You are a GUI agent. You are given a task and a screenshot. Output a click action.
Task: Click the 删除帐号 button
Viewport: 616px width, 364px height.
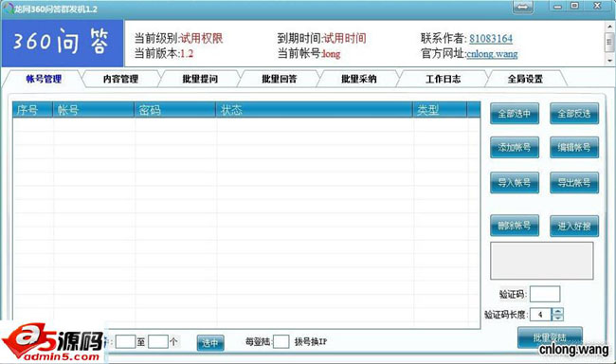[515, 226]
